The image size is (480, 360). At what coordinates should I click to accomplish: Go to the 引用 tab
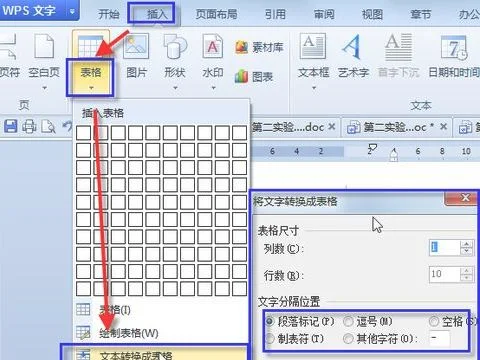point(275,14)
